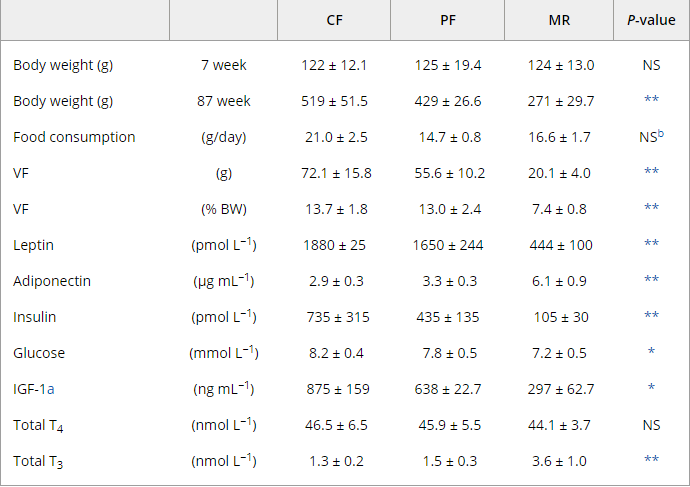Select the MR value 297 ± 62.7
The width and height of the screenshot is (690, 487).
click(559, 390)
